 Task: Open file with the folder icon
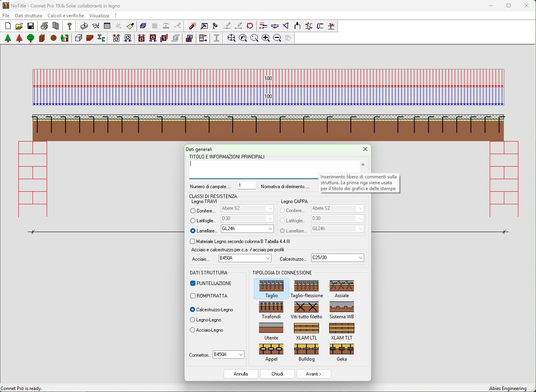click(x=19, y=26)
